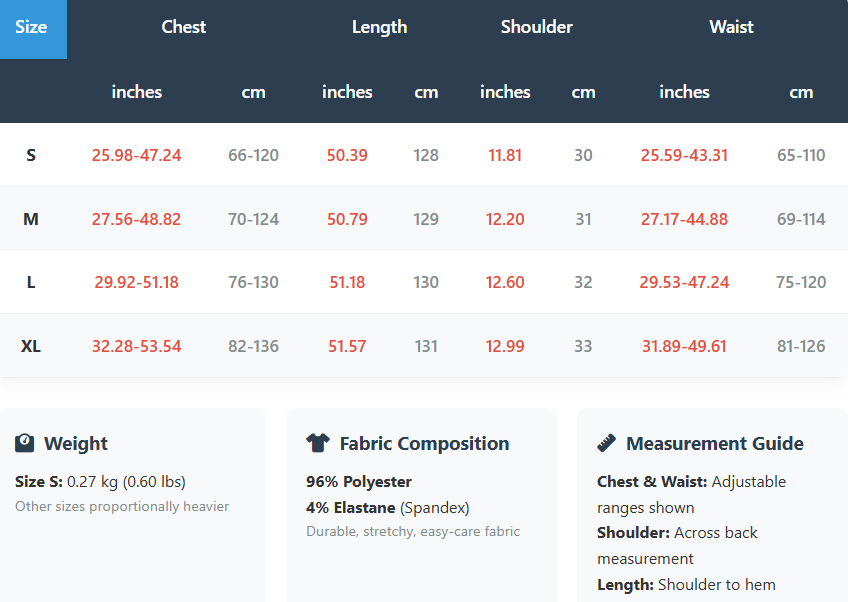Click the length value 50.79 inches
Screen dimensions: 848x602
[347, 219]
